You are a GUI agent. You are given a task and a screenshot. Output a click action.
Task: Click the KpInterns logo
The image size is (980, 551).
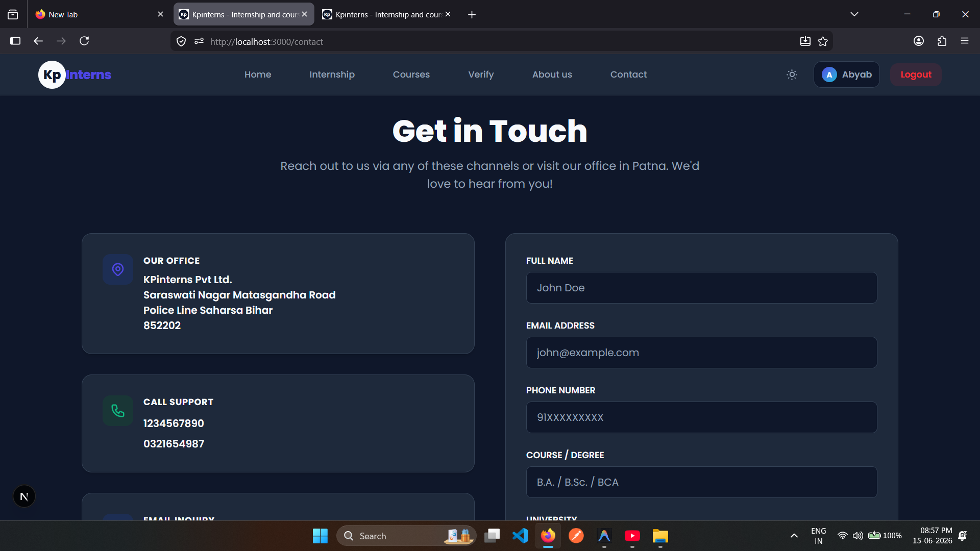coord(75,74)
